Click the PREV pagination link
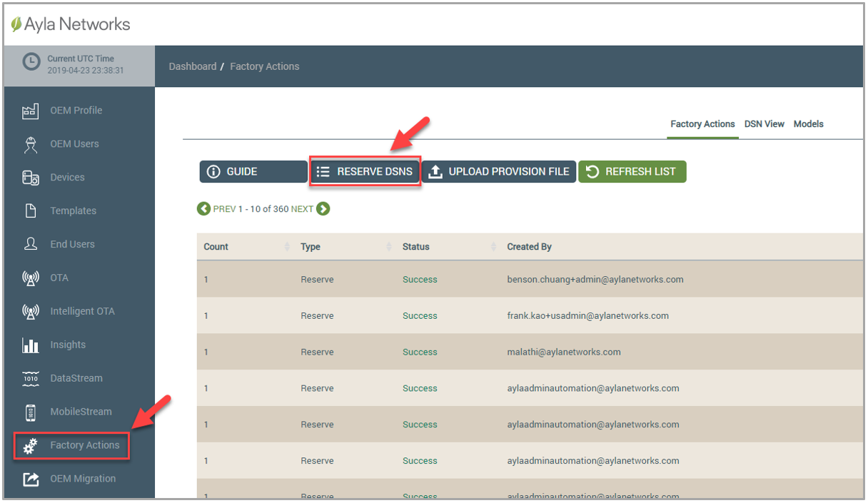 pyautogui.click(x=224, y=209)
